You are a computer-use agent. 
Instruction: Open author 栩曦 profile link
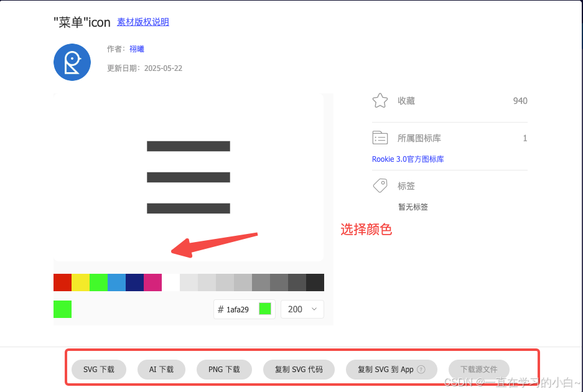point(136,49)
